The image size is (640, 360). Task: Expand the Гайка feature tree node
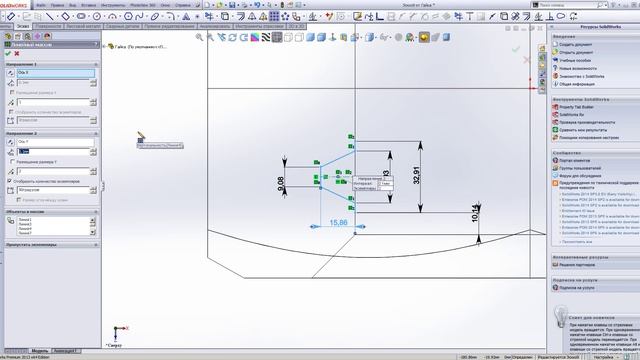(x=105, y=47)
